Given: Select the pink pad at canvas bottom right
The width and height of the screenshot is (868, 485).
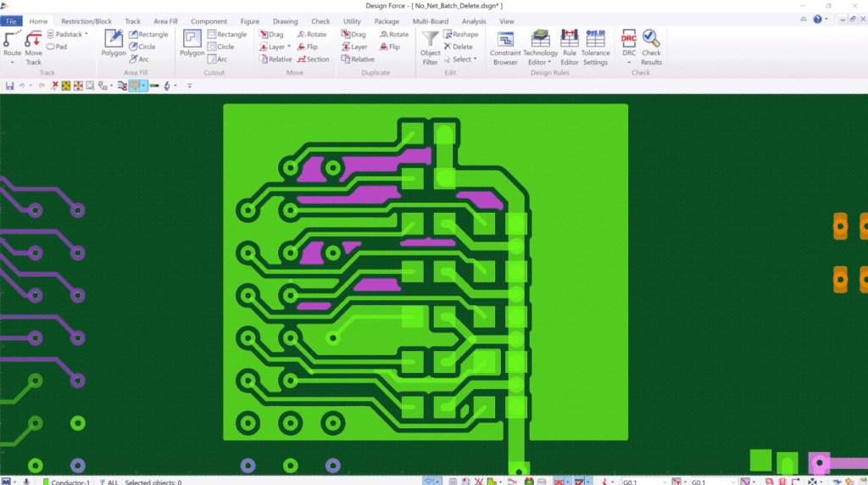Looking at the screenshot, I should [820, 463].
